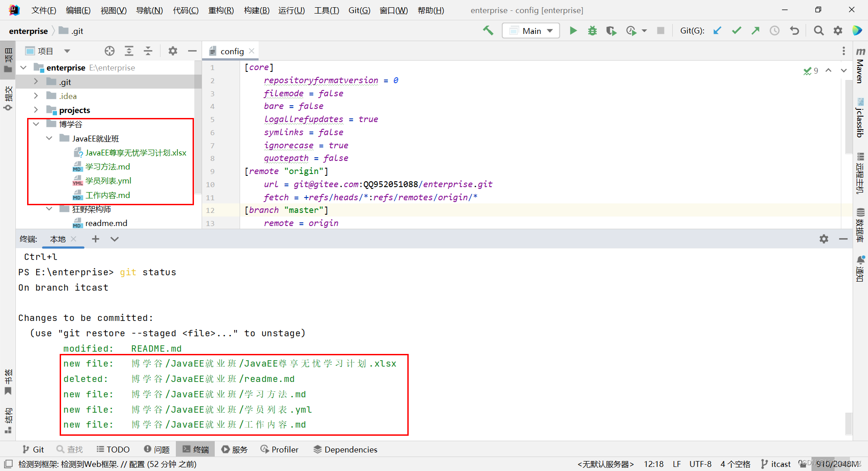Screen dimensions: 868x471
Task: Open the 重构(R) menu
Action: click(221, 10)
